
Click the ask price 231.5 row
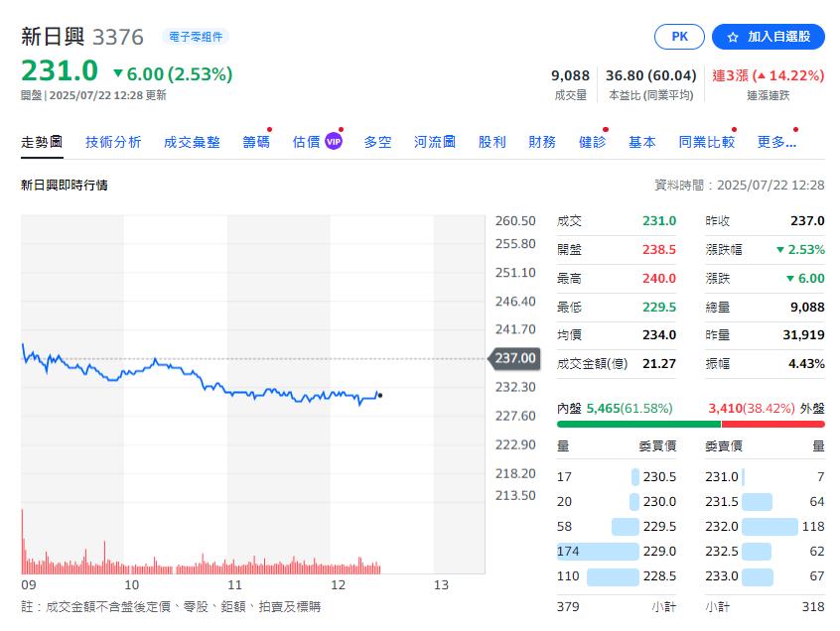pyautogui.click(x=765, y=501)
